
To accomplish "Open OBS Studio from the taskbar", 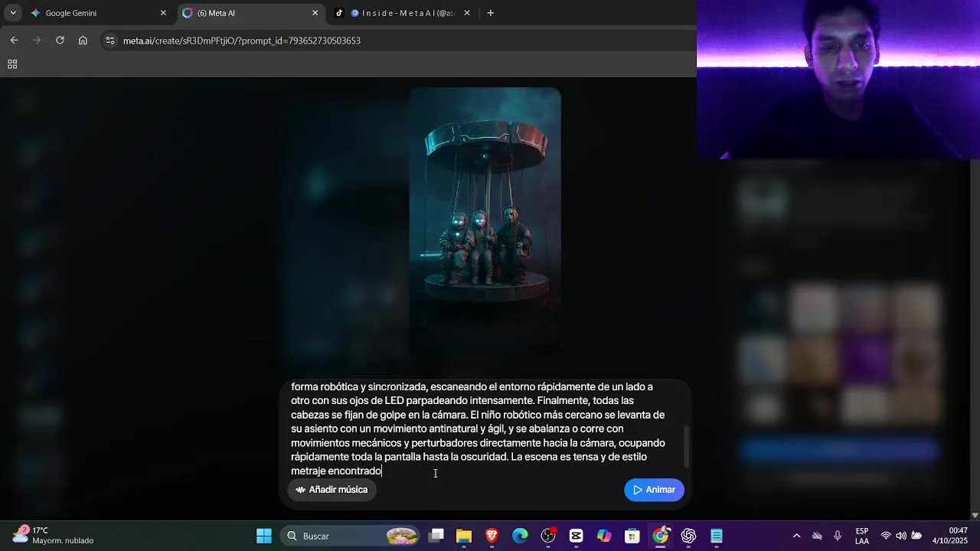I will coord(548,536).
